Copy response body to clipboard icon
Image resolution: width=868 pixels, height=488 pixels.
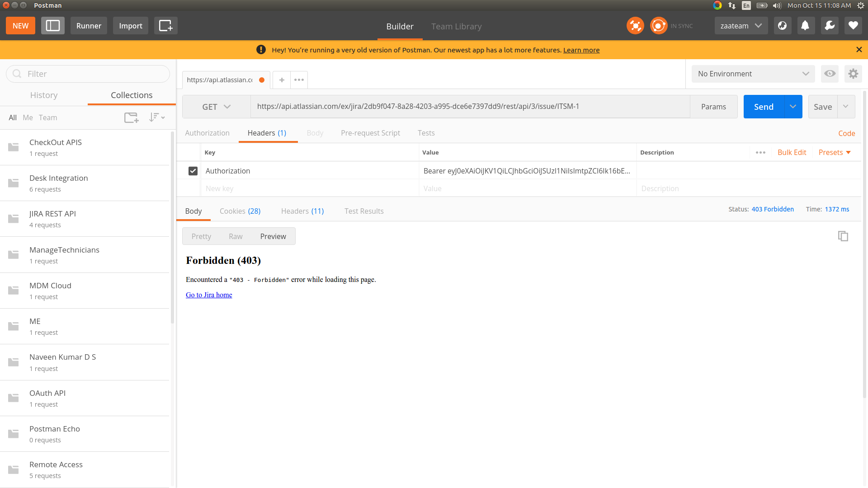(x=843, y=236)
